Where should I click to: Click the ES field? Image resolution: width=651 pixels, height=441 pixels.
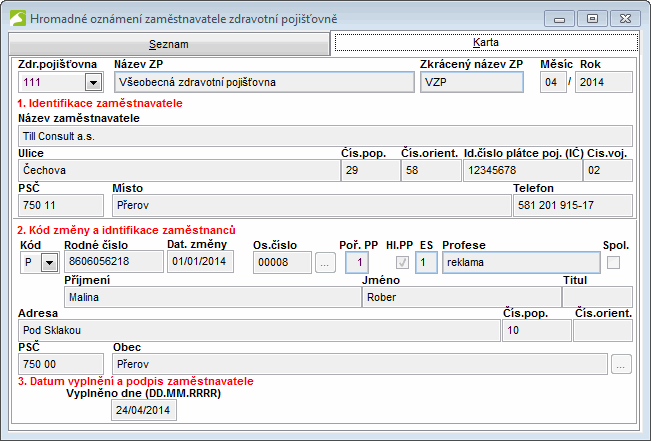(x=426, y=262)
